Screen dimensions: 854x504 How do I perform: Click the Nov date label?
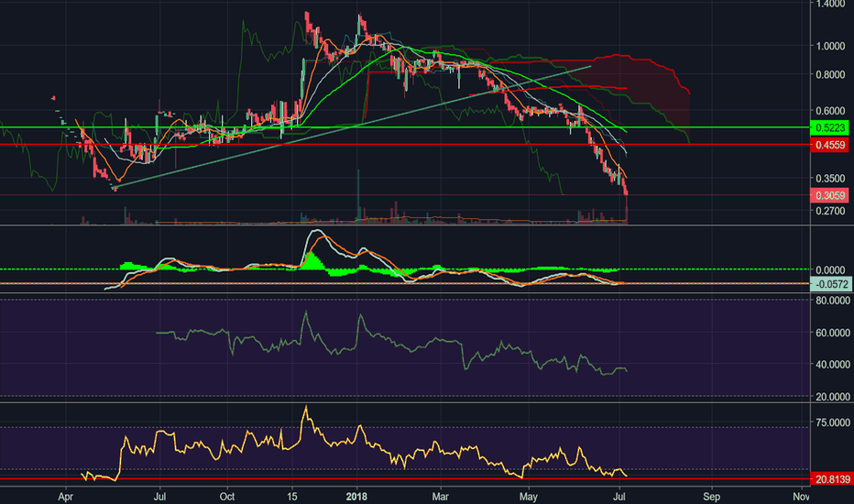(x=801, y=497)
